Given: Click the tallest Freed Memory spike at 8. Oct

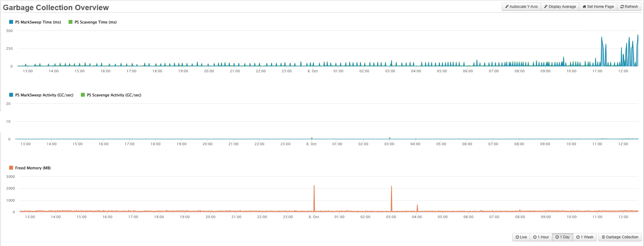Looking at the screenshot, I should coord(314,198).
